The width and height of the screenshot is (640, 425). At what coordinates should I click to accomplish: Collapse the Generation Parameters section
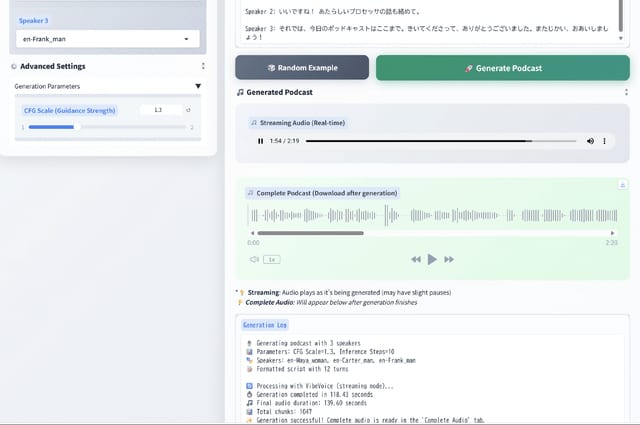pyautogui.click(x=198, y=87)
